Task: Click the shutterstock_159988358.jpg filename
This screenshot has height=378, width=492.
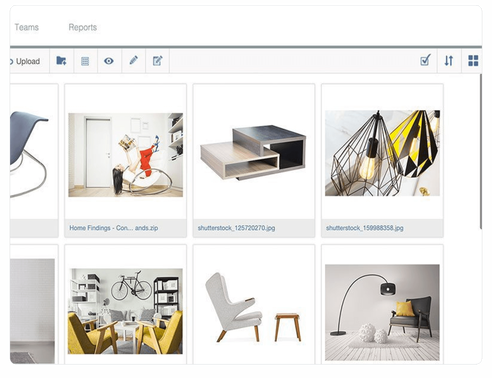Action: (365, 228)
